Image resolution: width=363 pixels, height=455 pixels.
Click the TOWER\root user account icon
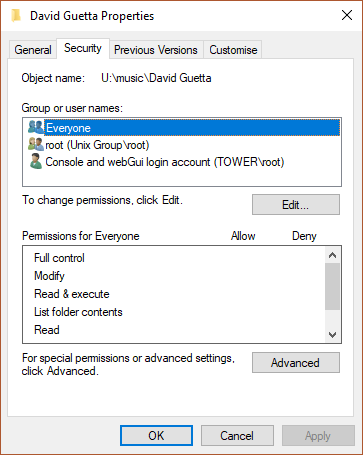[x=35, y=162]
